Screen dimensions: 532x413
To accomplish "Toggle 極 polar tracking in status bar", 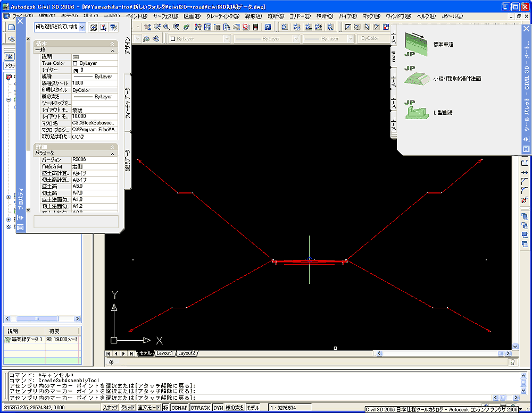I will [x=165, y=408].
